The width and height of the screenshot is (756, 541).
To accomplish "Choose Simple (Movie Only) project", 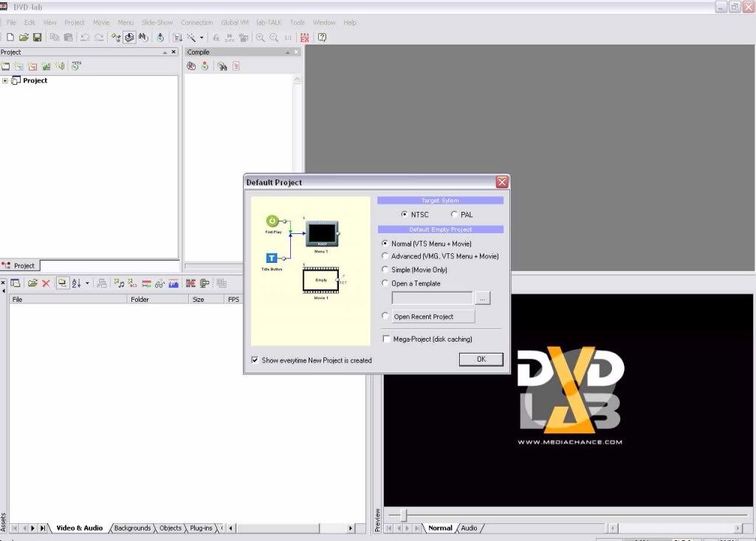I will pos(385,269).
